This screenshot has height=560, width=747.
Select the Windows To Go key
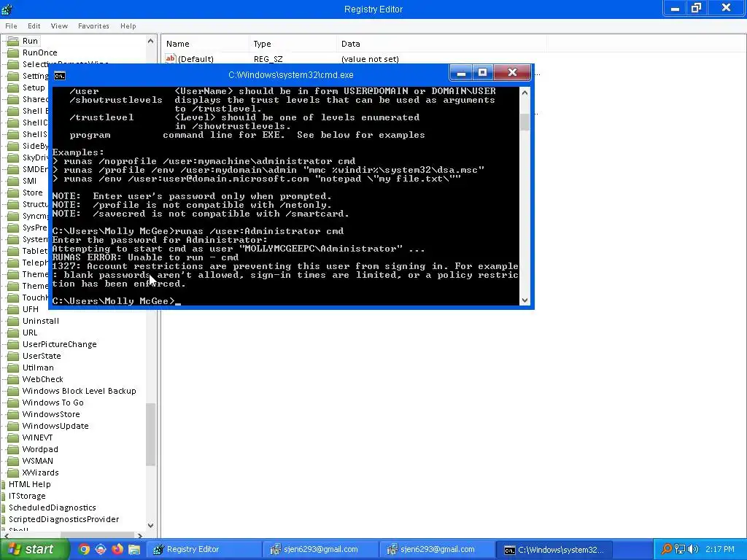(x=53, y=402)
